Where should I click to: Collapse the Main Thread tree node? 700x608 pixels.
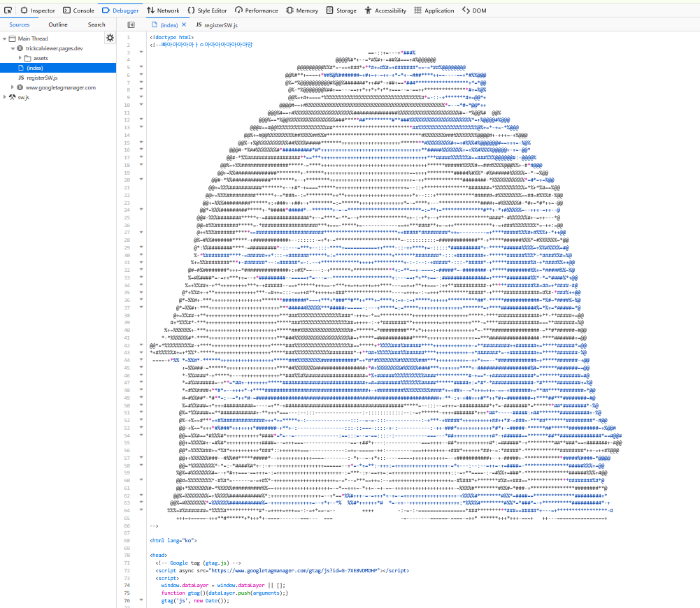point(4,39)
